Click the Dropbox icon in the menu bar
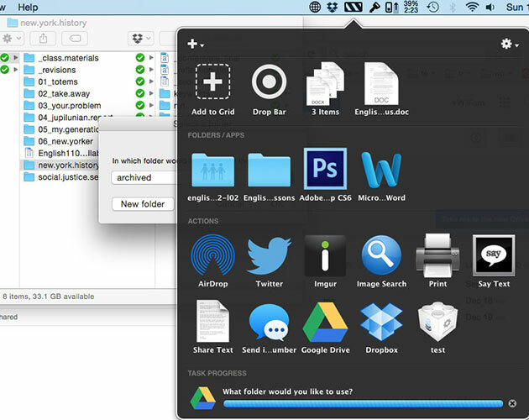The image size is (529, 420). coord(334,8)
